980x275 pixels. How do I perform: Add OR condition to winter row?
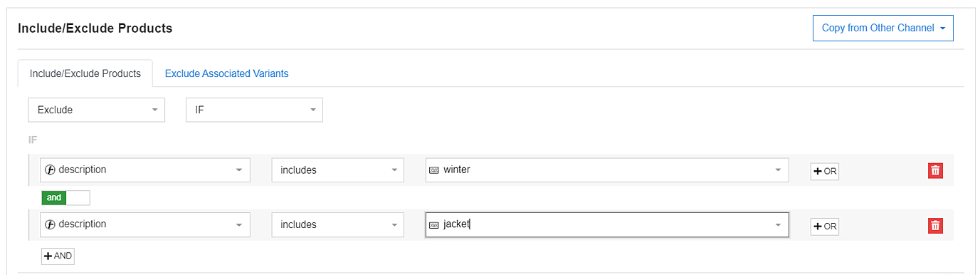(825, 171)
